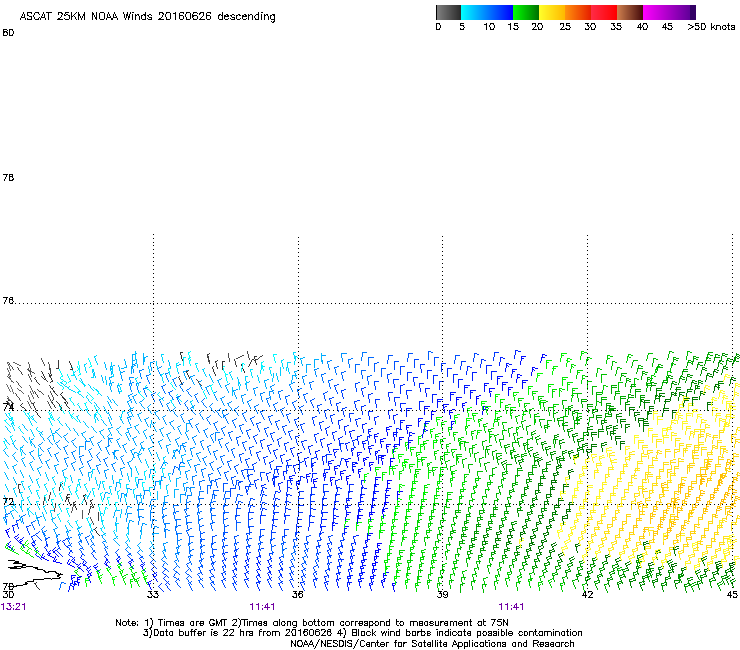Select the yellow 20-25 knots legend segment

pos(552,12)
